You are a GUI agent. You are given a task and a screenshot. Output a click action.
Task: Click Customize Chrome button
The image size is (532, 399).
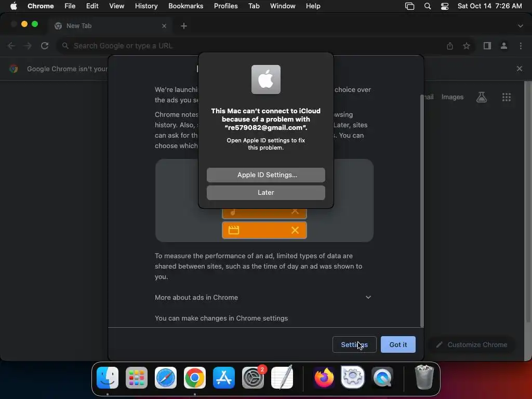472,345
